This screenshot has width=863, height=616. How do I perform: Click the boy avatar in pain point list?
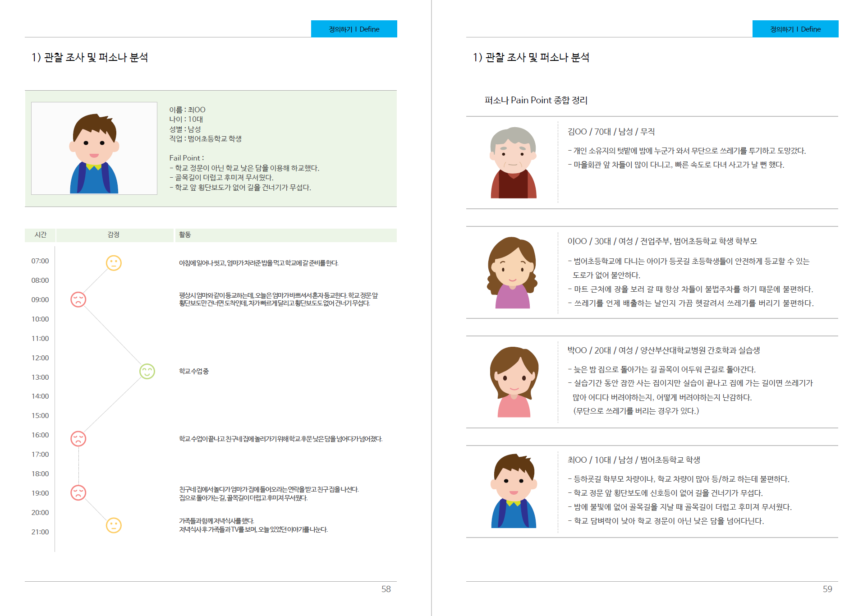click(514, 491)
